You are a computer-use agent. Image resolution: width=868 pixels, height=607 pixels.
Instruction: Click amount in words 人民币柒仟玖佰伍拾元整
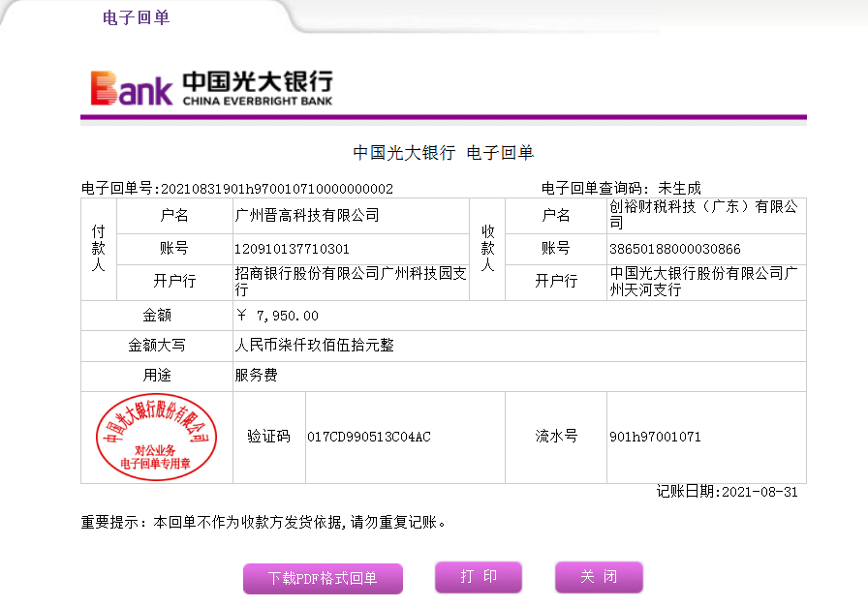pyautogui.click(x=314, y=346)
